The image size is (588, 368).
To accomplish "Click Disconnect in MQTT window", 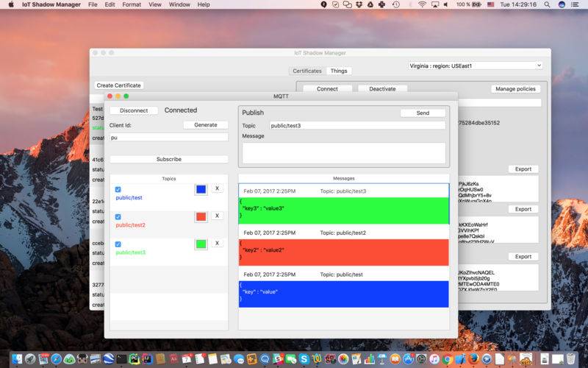I will pyautogui.click(x=134, y=110).
